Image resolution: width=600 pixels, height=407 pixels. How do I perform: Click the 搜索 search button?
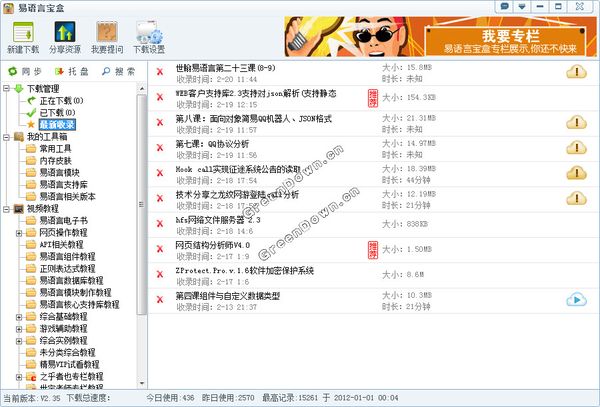tap(119, 71)
